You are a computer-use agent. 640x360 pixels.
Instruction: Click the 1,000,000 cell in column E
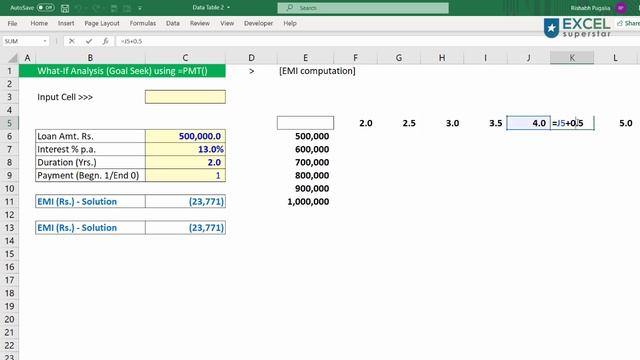[305, 201]
